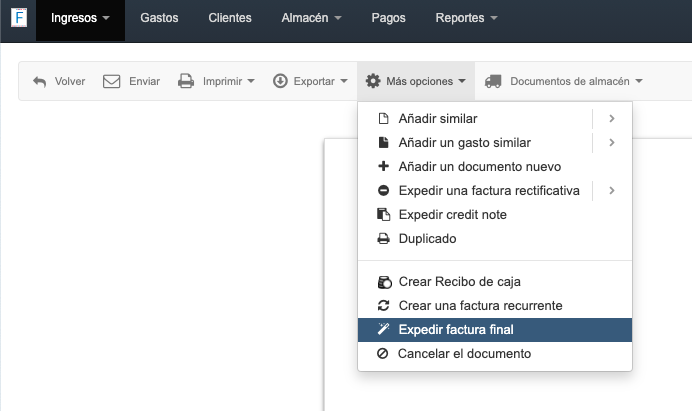Click the F logo home icon
Screen dimensions: 692x411
click(18, 19)
